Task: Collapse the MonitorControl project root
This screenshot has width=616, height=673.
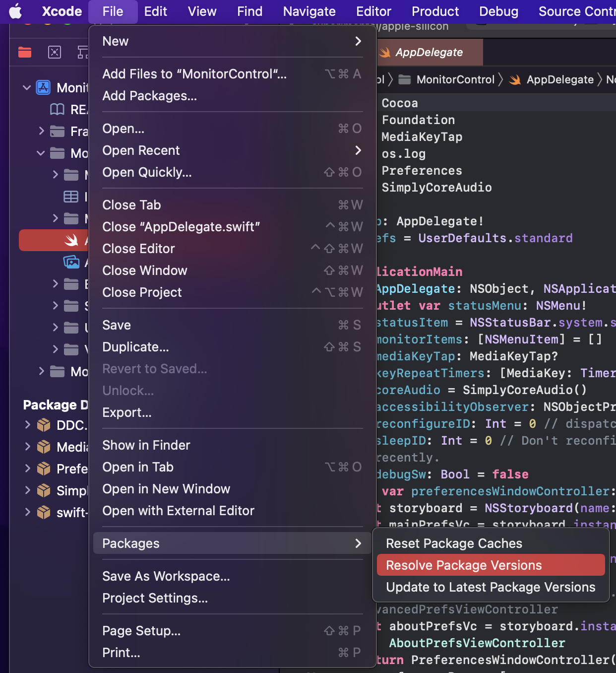Action: 27,88
